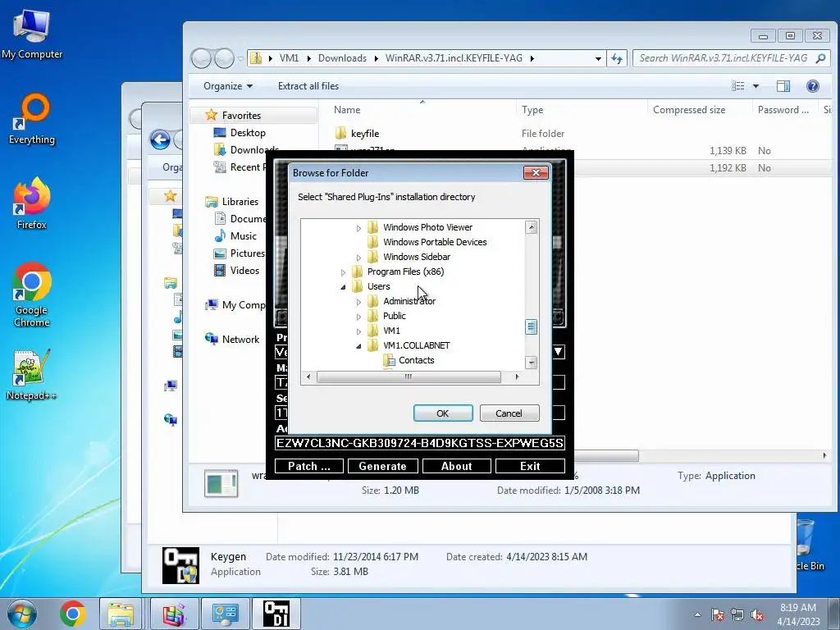Open Google Chrome desktop shortcut
The image size is (840, 630).
click(32, 294)
